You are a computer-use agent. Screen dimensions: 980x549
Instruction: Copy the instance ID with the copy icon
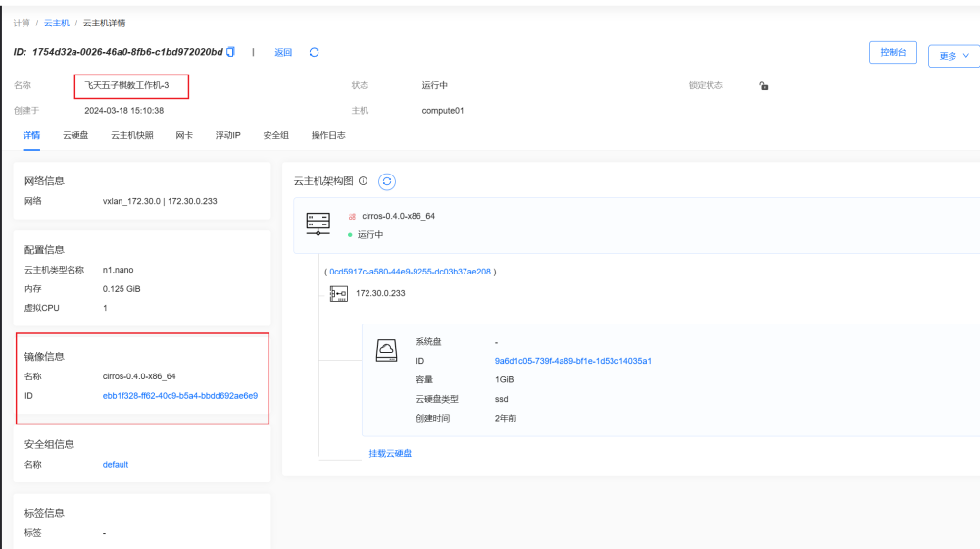point(230,52)
